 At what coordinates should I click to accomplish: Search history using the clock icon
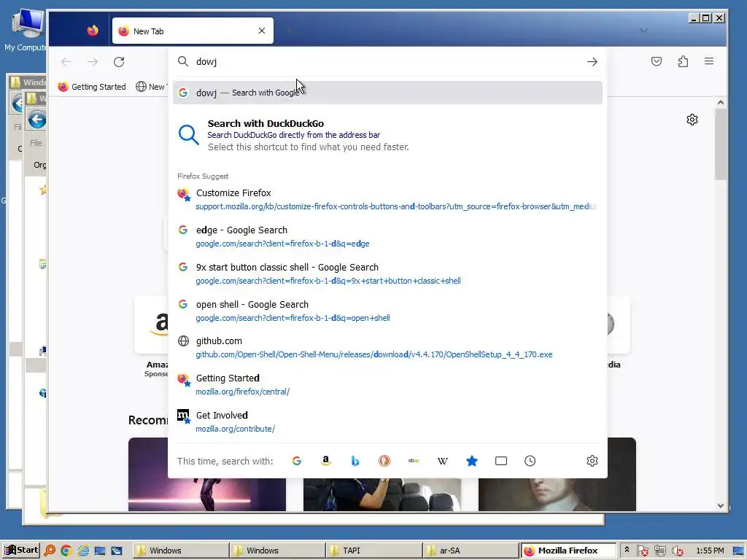(x=530, y=461)
